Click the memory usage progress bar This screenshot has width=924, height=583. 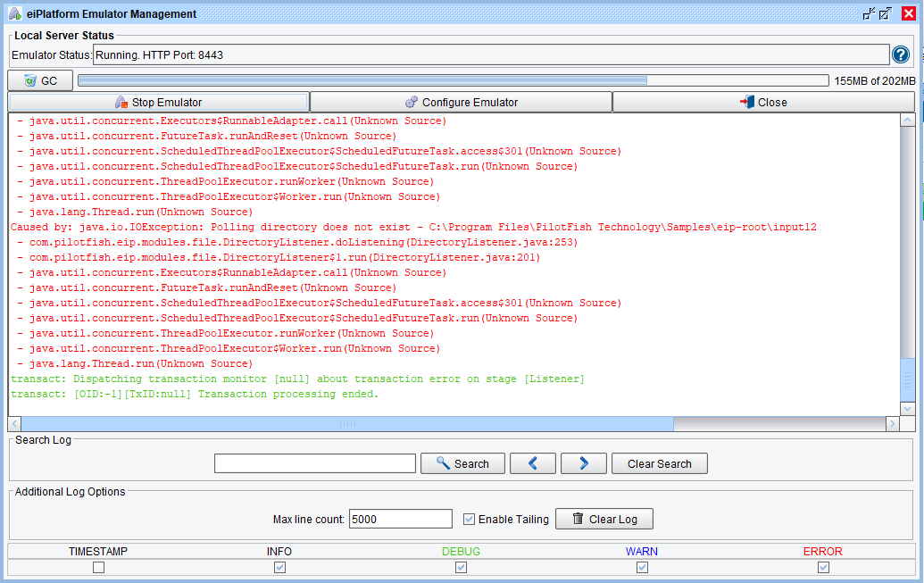pyautogui.click(x=454, y=80)
